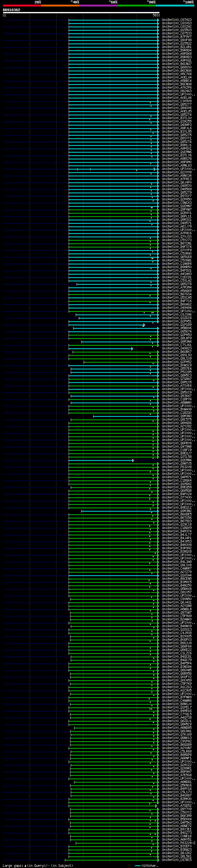
Task: Click hit UniRef100_A8WWN0
Action: (176, 402)
